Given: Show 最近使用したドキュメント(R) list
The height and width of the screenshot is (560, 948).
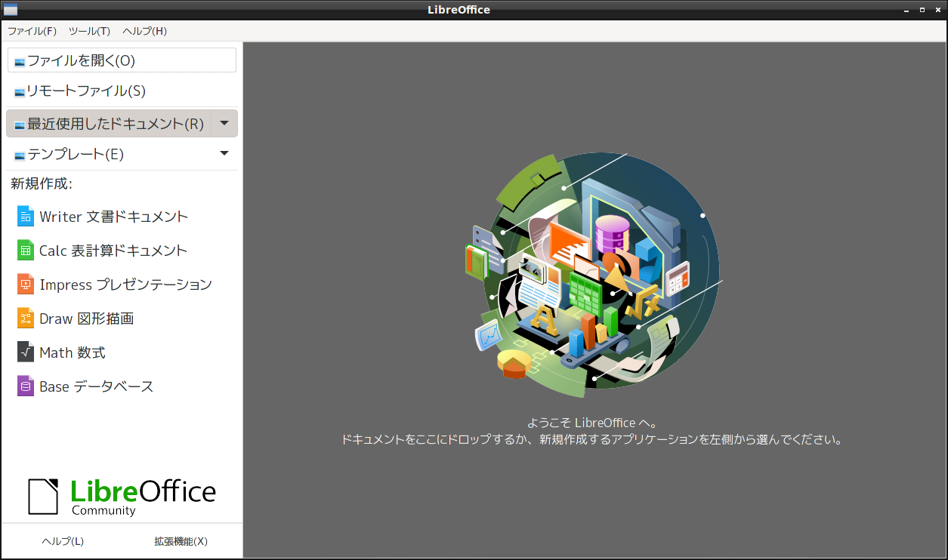Looking at the screenshot, I should pos(109,123).
